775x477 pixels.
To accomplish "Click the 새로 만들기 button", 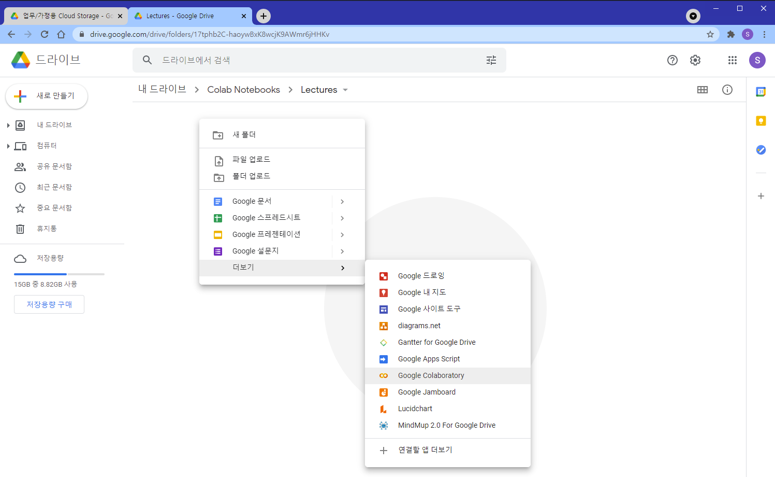I will tap(46, 96).
